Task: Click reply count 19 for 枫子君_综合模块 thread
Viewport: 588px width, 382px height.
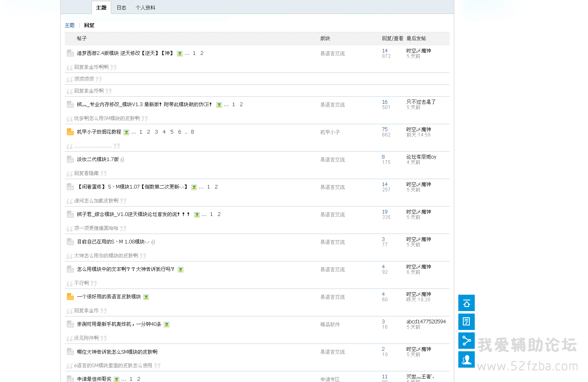Action: tap(384, 212)
